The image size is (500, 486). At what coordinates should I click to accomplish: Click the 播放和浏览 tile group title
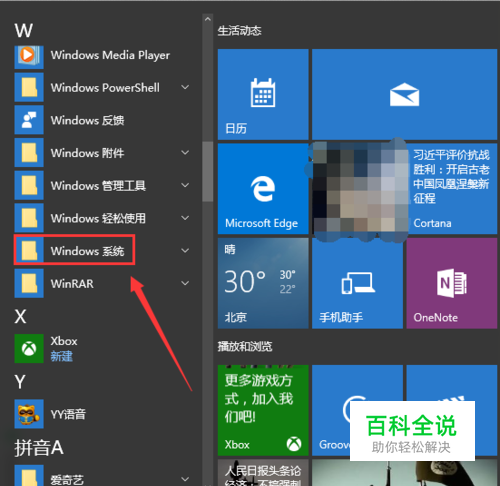pos(245,347)
